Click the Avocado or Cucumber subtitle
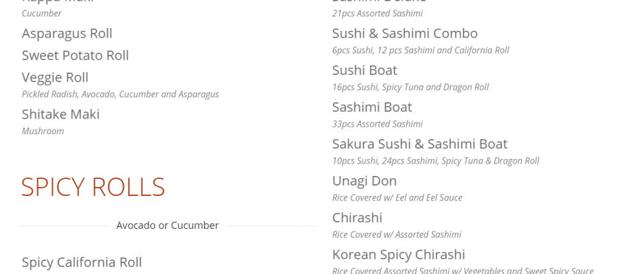This screenshot has height=274, width=644. tap(167, 225)
